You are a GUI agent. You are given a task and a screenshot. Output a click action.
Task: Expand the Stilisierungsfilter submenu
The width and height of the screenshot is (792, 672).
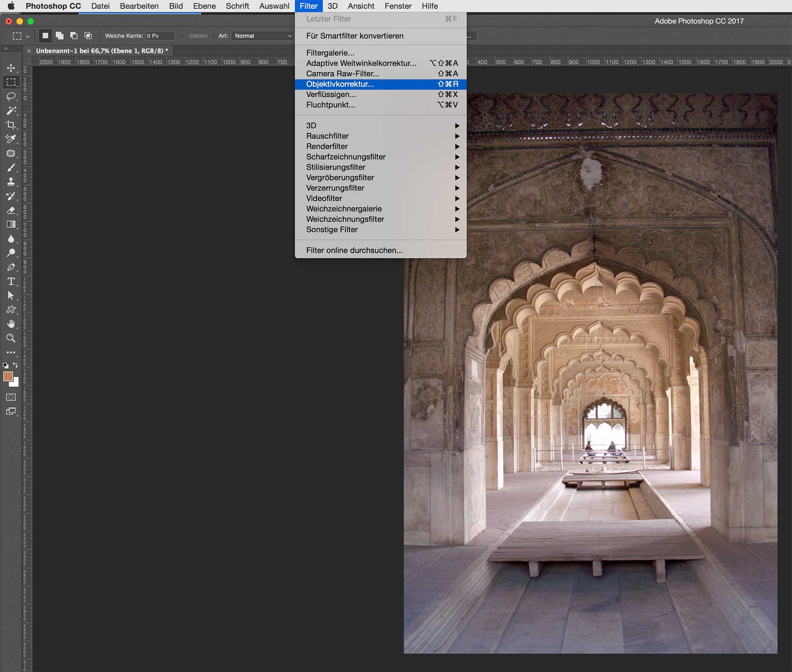(380, 167)
